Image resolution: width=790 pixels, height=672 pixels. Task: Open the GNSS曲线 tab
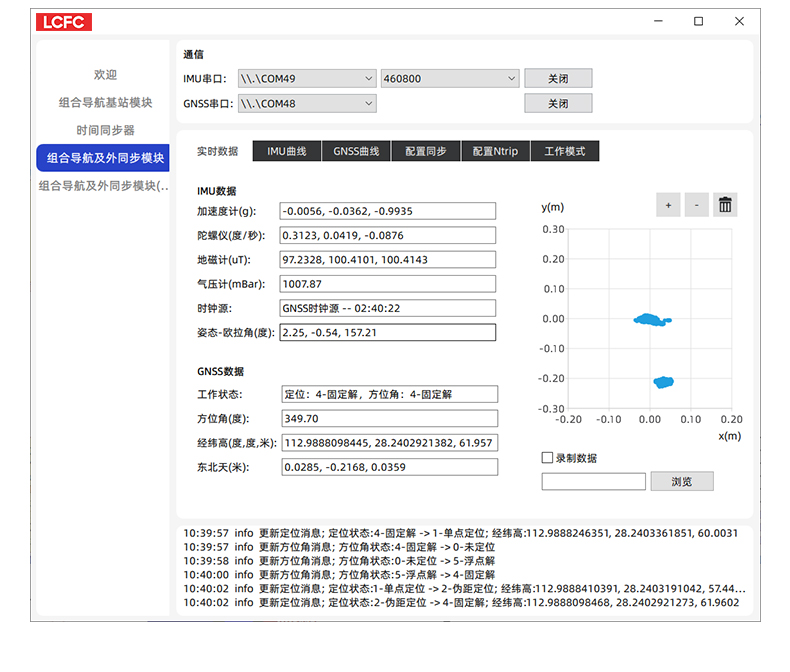tap(356, 152)
